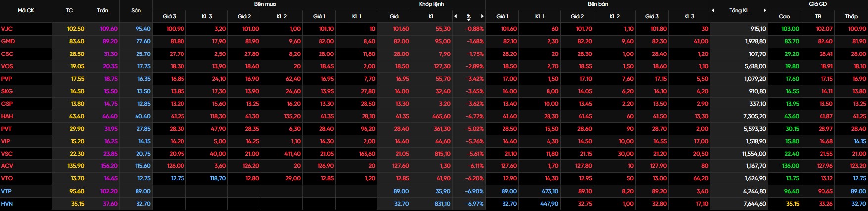Click the VTP ticker code
This screenshot has width=868, height=211.
tap(6, 191)
